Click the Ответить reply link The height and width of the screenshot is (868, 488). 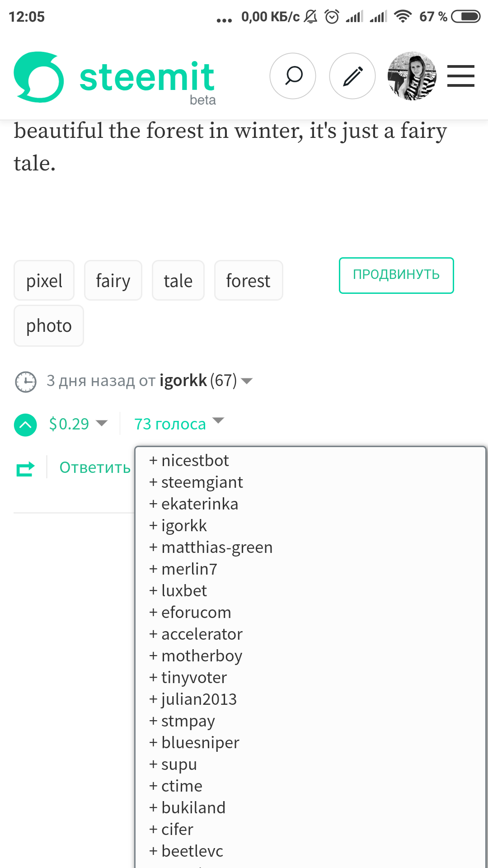(94, 467)
